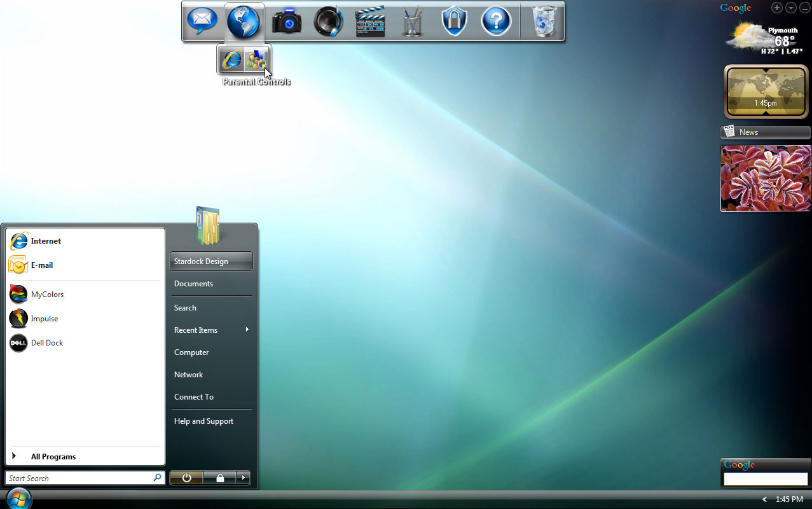812x509 pixels.
Task: Open the Parental Controls shortcut
Action: pyautogui.click(x=257, y=59)
